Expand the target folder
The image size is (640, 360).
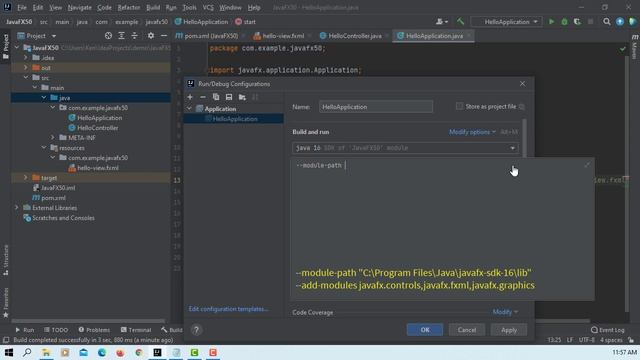tap(26, 178)
